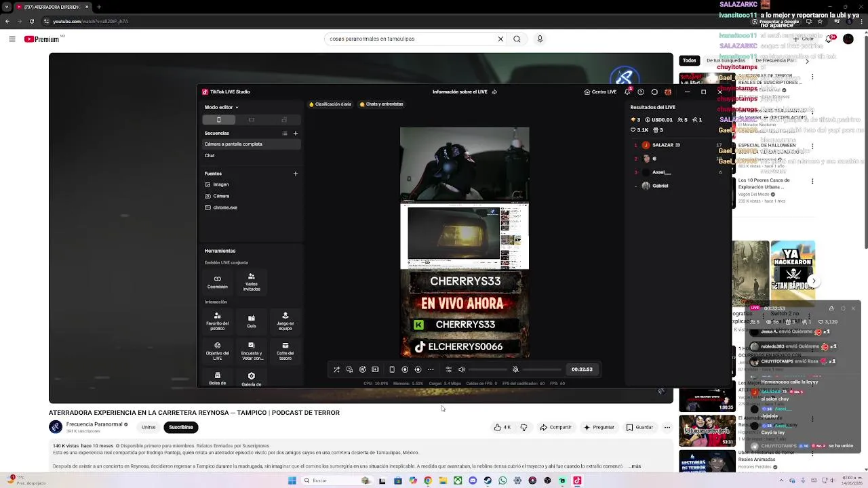Open 'Información sobre el LIVE'

pos(465,92)
